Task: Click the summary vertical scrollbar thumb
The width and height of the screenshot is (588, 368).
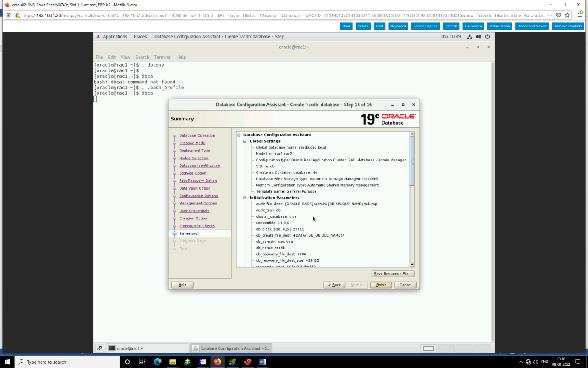Action: click(x=412, y=161)
